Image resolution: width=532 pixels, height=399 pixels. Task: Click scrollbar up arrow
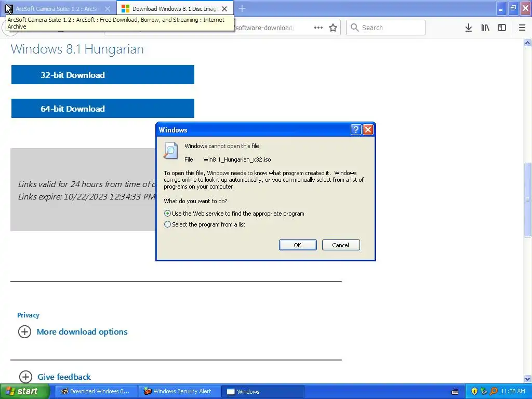point(527,43)
